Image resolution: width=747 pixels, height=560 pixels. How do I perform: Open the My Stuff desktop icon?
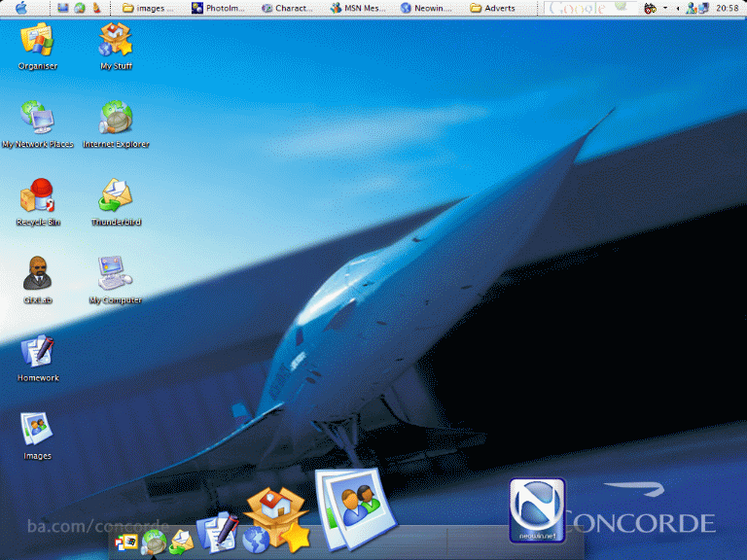(x=116, y=47)
